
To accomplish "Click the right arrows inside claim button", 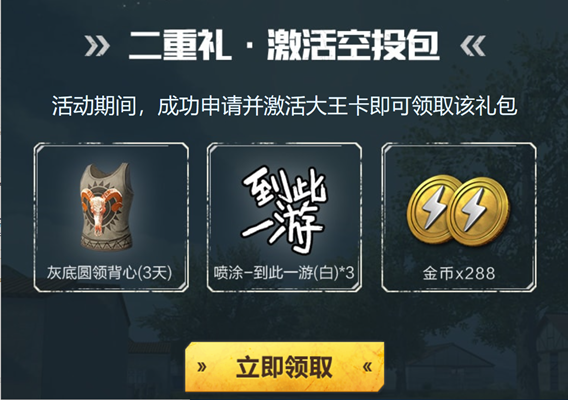I will pos(367,367).
